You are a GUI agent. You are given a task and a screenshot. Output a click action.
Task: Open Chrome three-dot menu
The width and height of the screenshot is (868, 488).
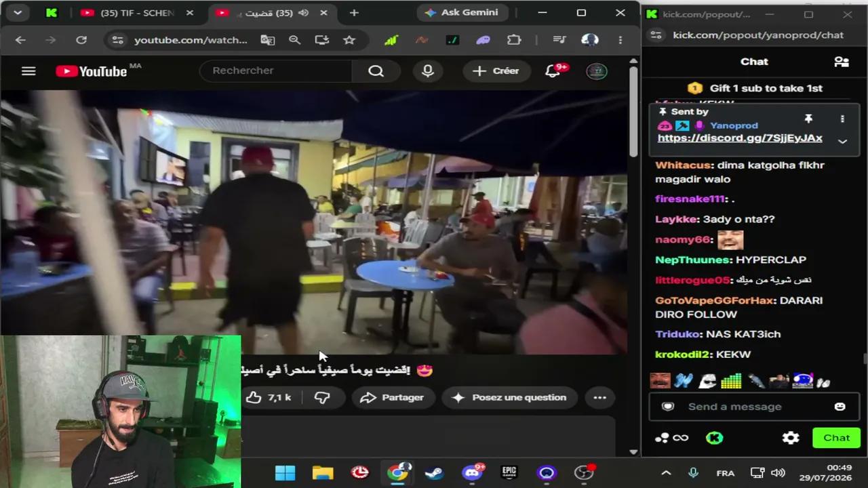(x=620, y=40)
